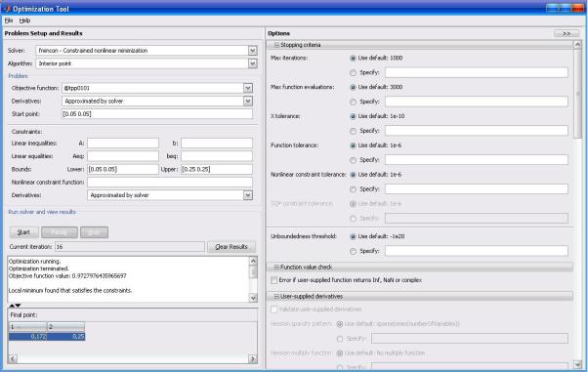Select Unboundedness threshold Use default radio
This screenshot has height=372, width=588.
(353, 236)
